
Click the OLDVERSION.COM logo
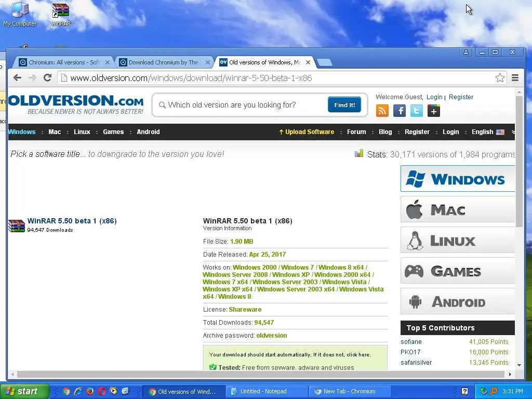pos(76,104)
